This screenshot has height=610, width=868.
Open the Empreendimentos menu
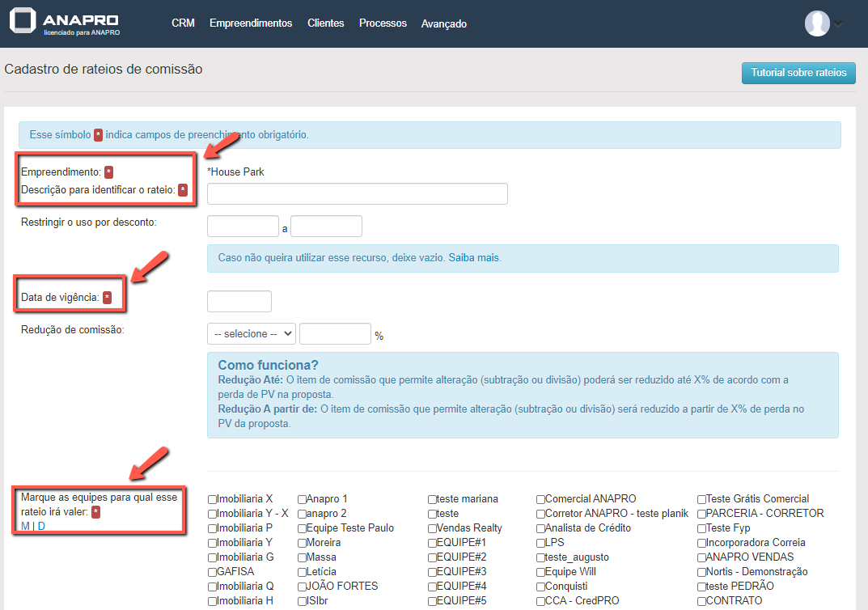[x=251, y=23]
